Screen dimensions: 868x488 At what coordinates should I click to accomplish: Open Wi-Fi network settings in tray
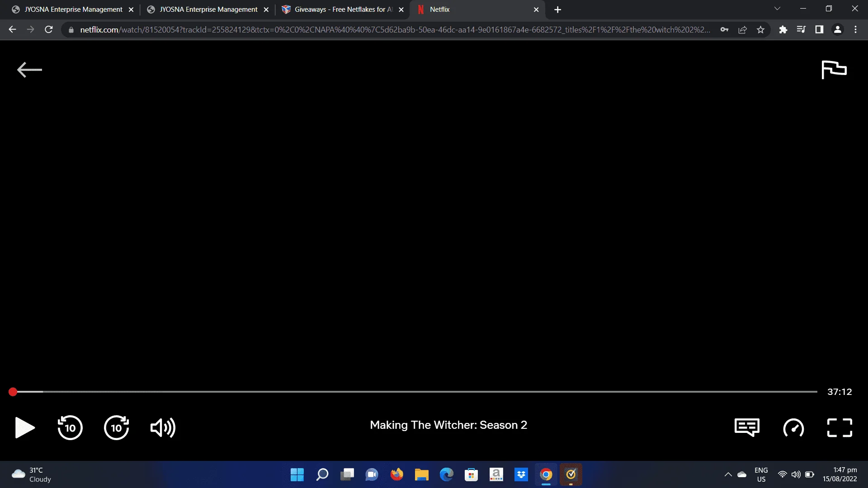click(782, 474)
